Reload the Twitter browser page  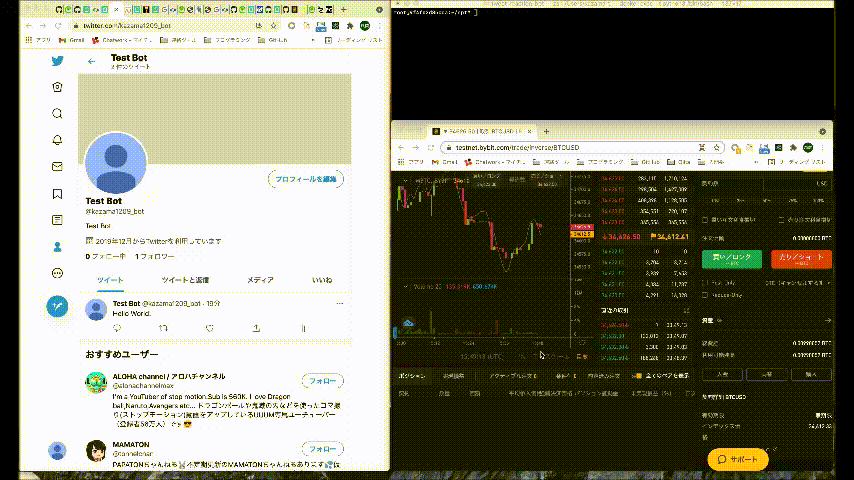click(x=58, y=26)
